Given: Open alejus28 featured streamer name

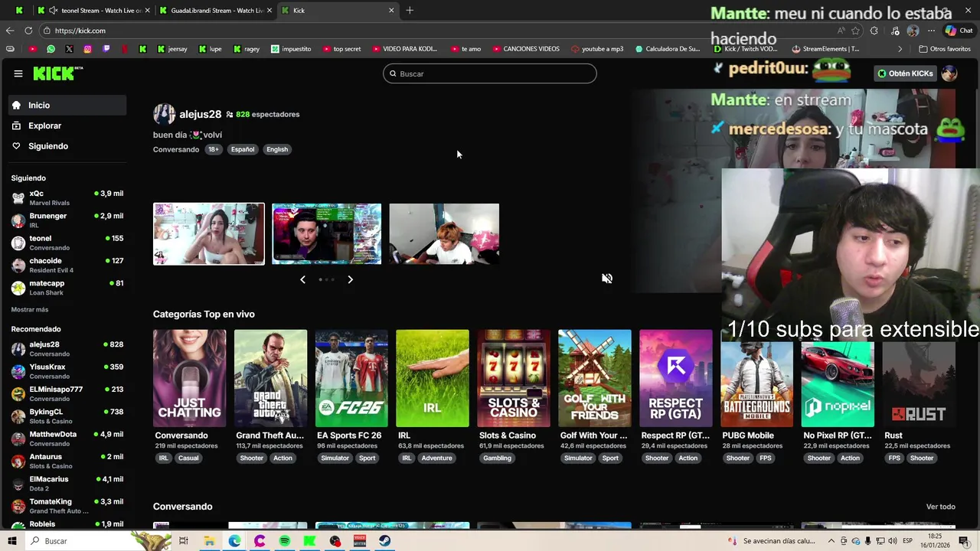Looking at the screenshot, I should click(x=200, y=114).
